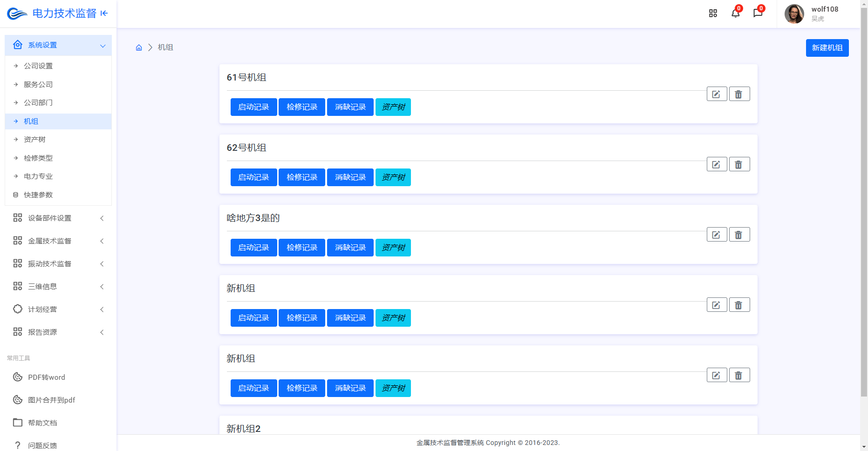Click the 三维信息 grid icon
The height and width of the screenshot is (451, 868).
pos(18,286)
